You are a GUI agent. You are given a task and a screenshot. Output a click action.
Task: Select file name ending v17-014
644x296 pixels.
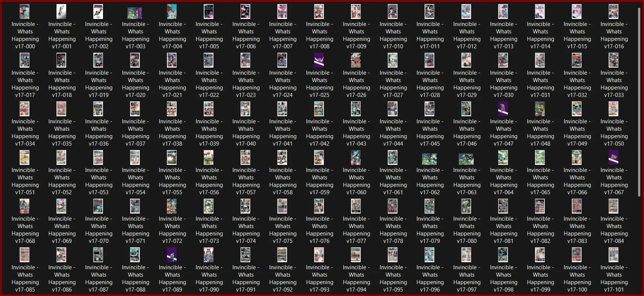click(x=541, y=35)
